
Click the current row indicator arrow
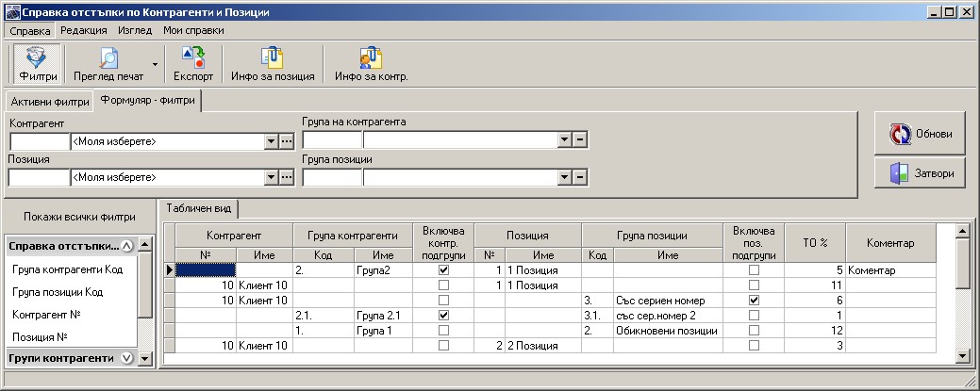pos(169,270)
